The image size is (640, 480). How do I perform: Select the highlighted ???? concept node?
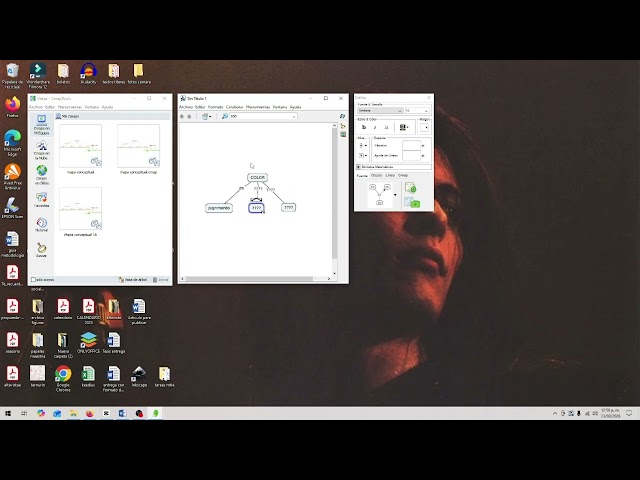[x=256, y=208]
